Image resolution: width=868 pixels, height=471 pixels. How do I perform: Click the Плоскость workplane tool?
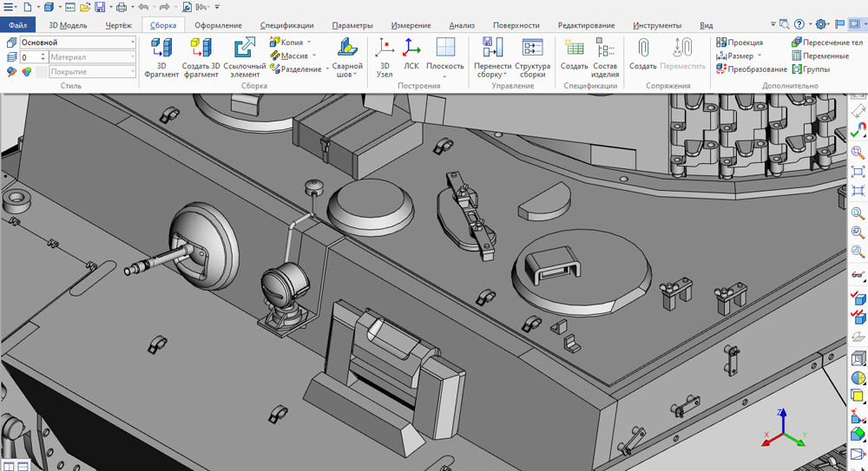[445, 57]
